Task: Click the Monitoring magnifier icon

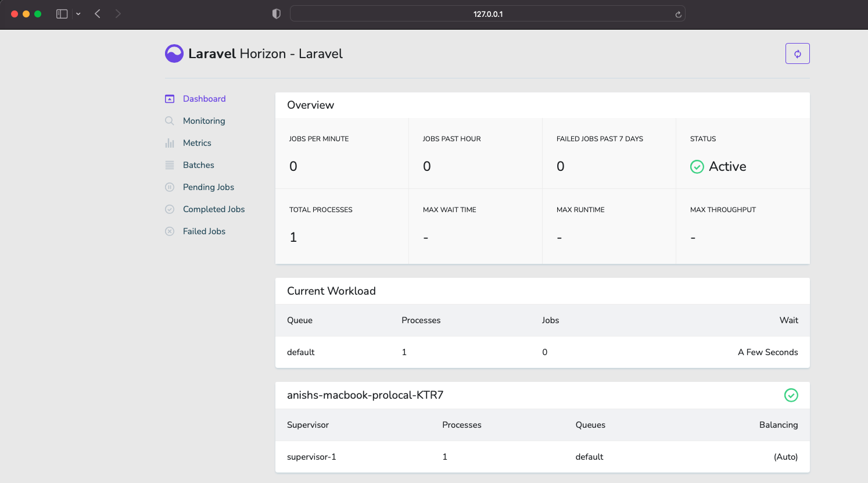Action: [x=170, y=121]
